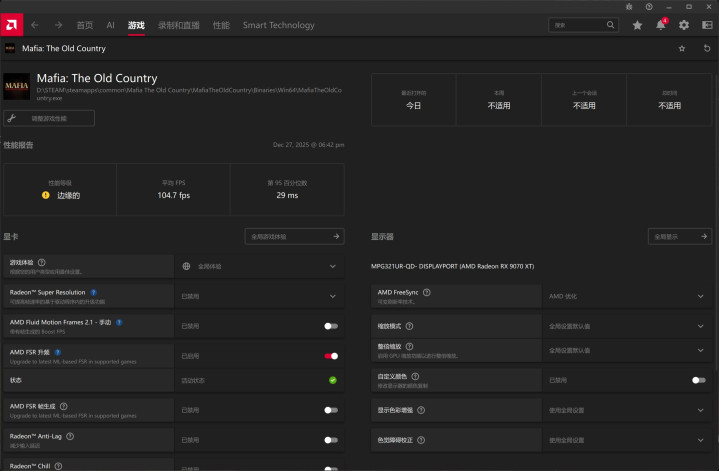Open favorites star in top bar
Viewport: 719px width, 471px height.
637,25
